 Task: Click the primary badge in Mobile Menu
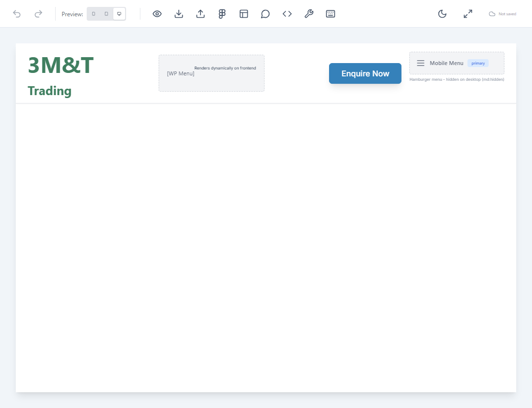pos(478,63)
